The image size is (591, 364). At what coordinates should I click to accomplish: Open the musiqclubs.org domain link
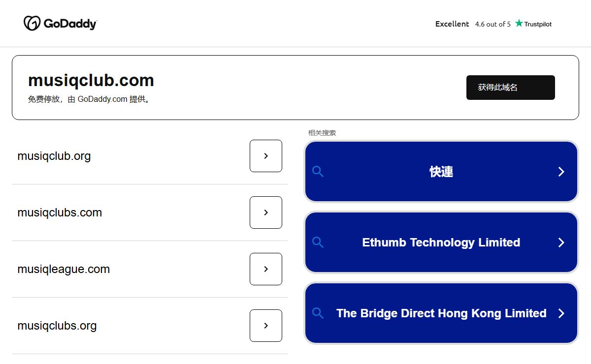tap(57, 326)
